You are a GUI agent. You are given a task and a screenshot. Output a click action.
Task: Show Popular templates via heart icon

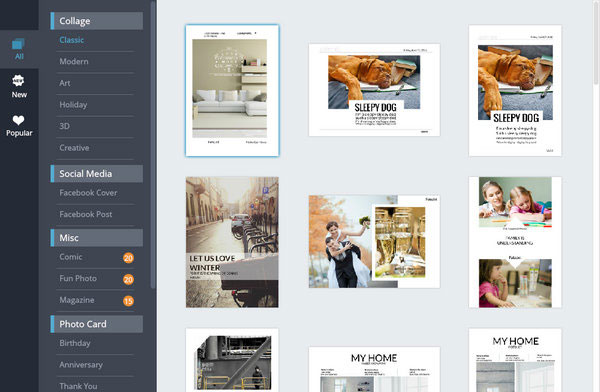[x=18, y=120]
